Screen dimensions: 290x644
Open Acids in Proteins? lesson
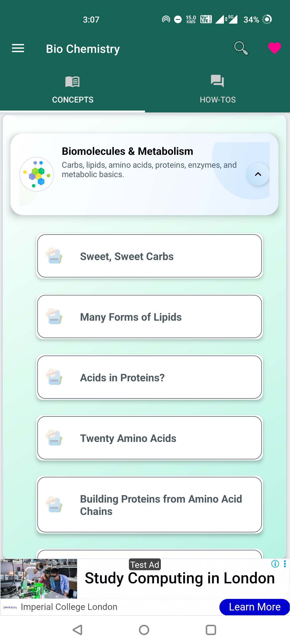tap(150, 377)
